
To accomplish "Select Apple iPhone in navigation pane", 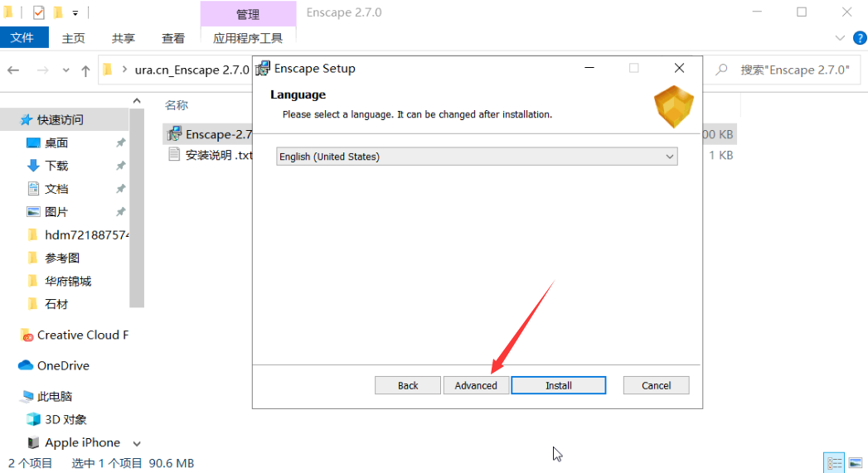I will 82,442.
